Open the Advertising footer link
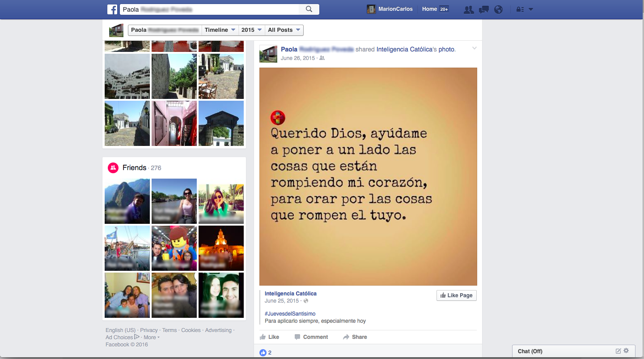This screenshot has width=644, height=359. 218,330
